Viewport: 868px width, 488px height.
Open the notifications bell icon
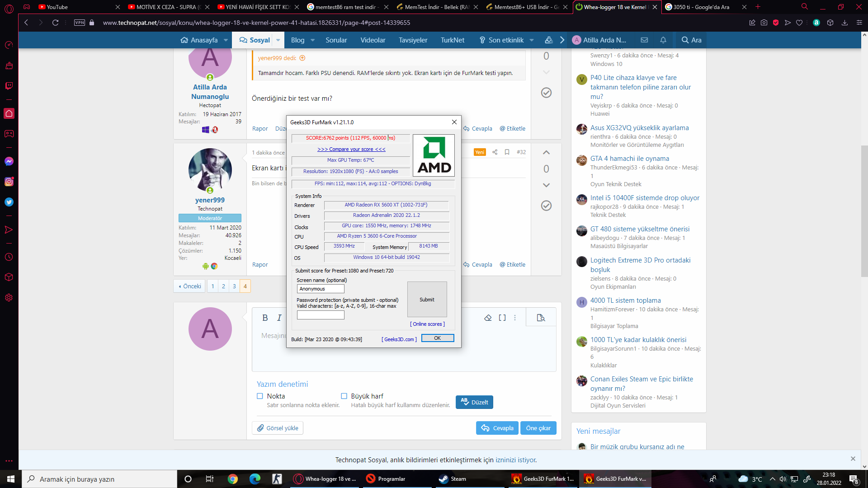pyautogui.click(x=663, y=40)
